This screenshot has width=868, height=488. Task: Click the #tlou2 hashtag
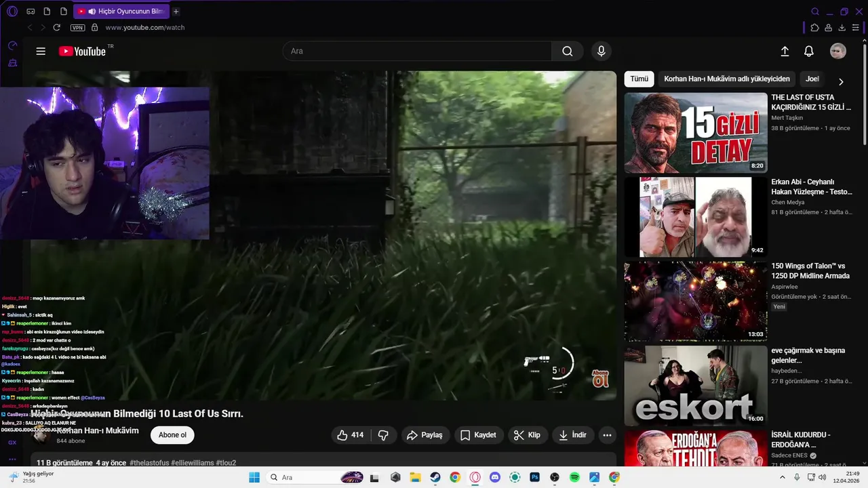click(226, 463)
